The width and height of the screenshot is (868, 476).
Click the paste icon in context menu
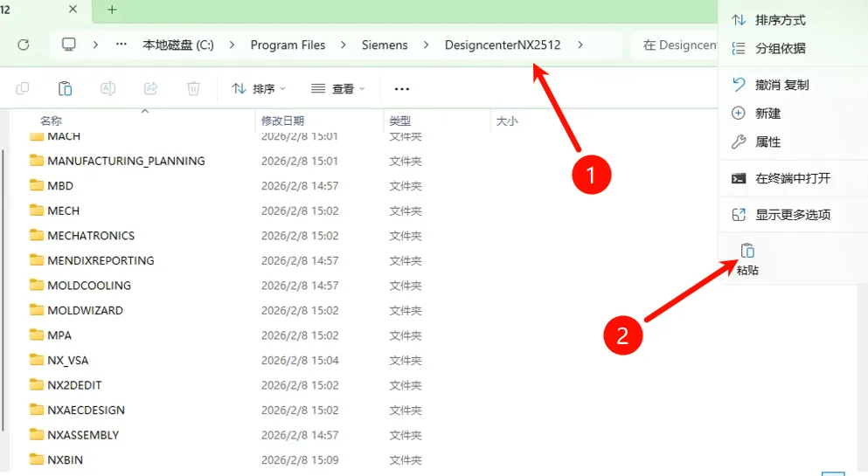[747, 251]
